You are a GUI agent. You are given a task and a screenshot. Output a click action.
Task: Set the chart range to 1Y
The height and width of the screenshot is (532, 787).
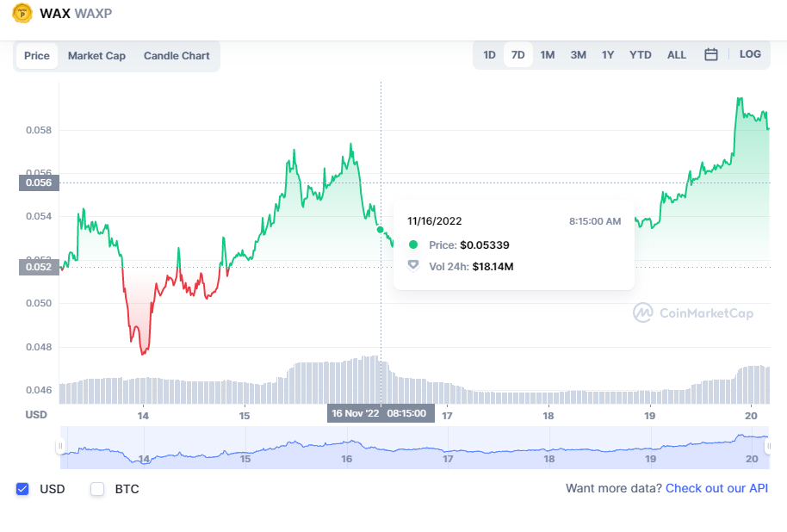tap(608, 55)
